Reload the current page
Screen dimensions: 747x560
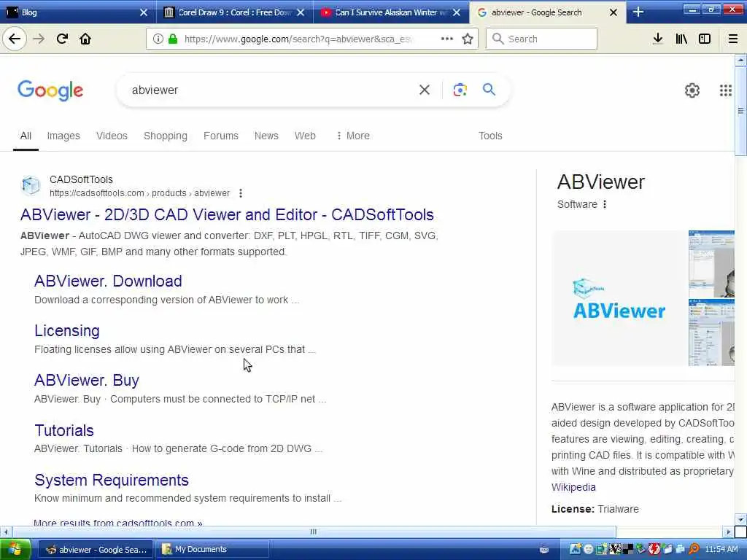point(62,39)
